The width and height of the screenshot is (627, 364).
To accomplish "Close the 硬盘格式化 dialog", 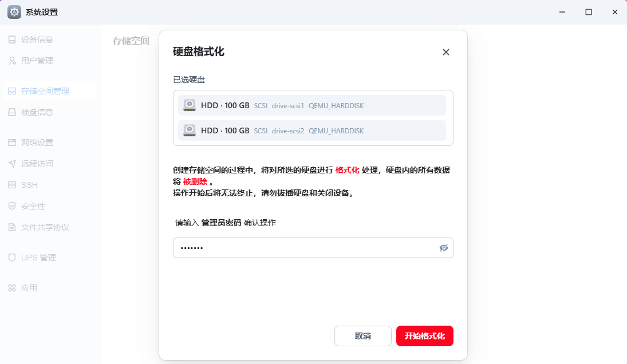I will click(x=446, y=52).
